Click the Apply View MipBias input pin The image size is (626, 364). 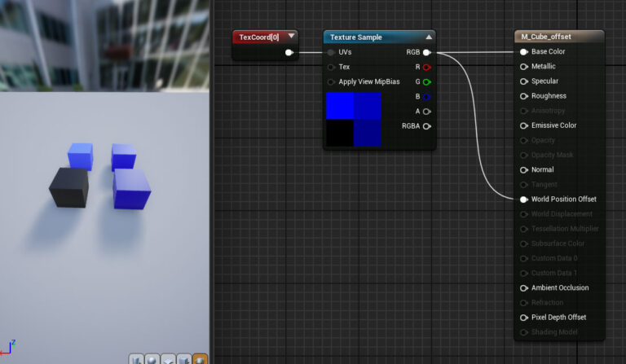[x=331, y=81]
